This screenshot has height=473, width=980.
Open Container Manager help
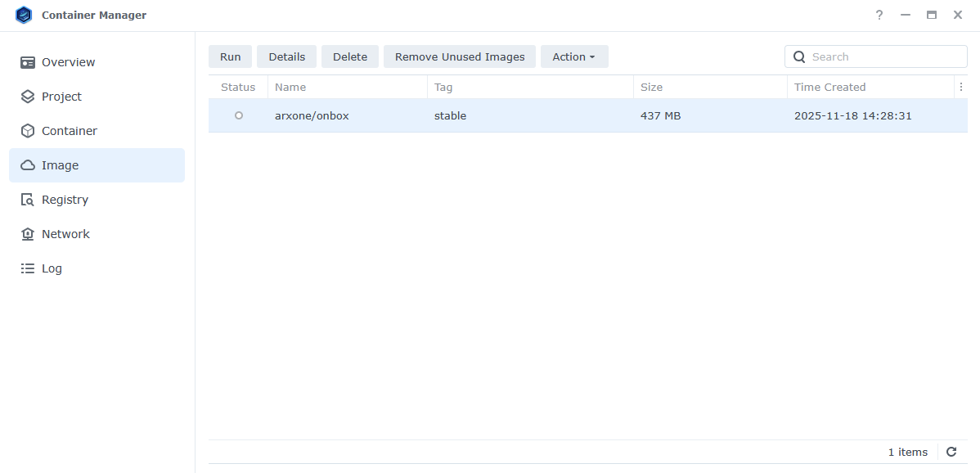point(879,15)
